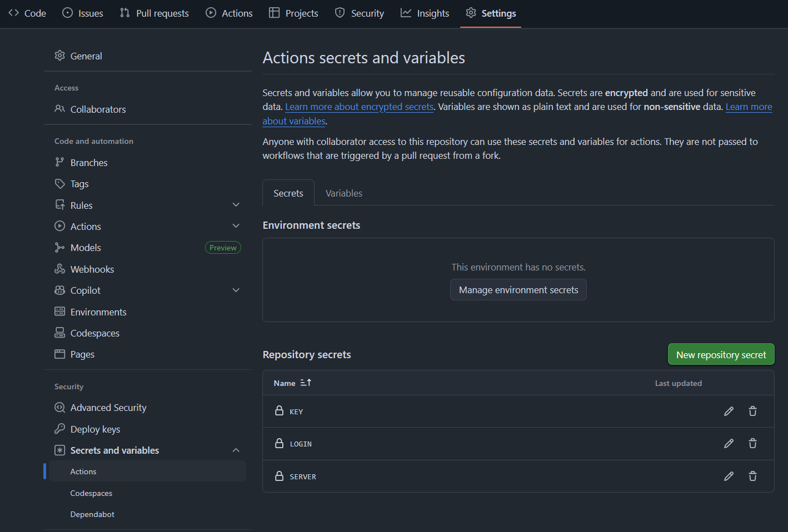Expand the Rules section chevron
This screenshot has height=532, width=788.
pos(236,205)
